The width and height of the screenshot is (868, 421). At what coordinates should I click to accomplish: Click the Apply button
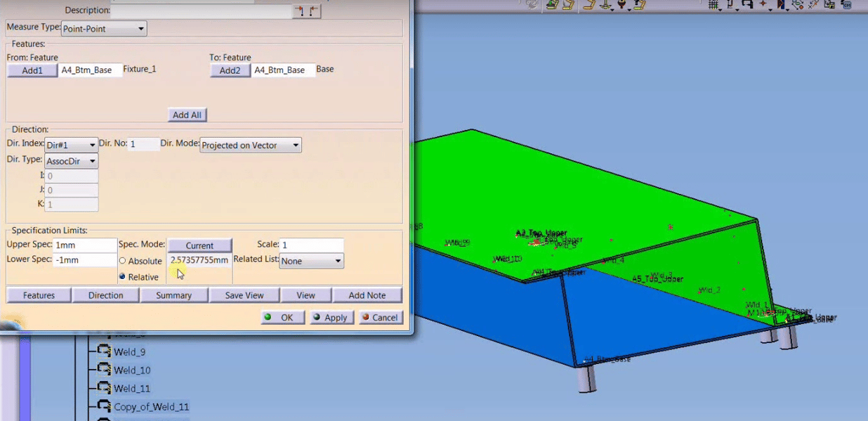click(x=331, y=317)
